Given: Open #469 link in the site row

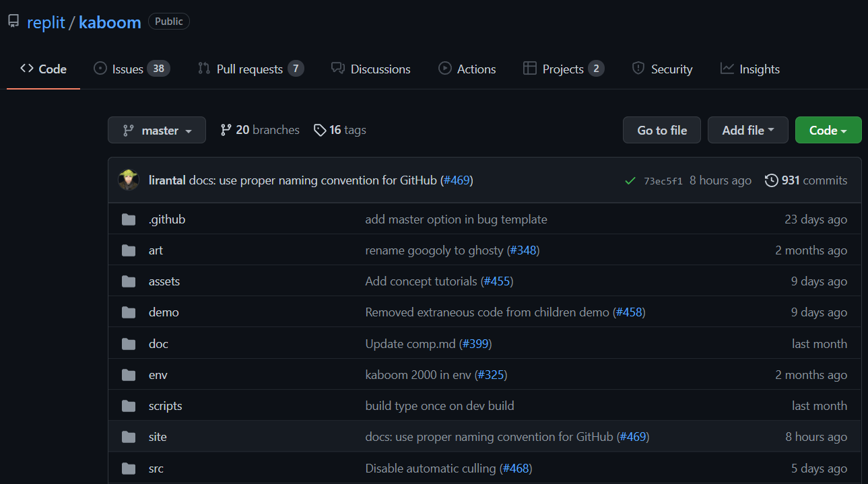Looking at the screenshot, I should click(633, 437).
